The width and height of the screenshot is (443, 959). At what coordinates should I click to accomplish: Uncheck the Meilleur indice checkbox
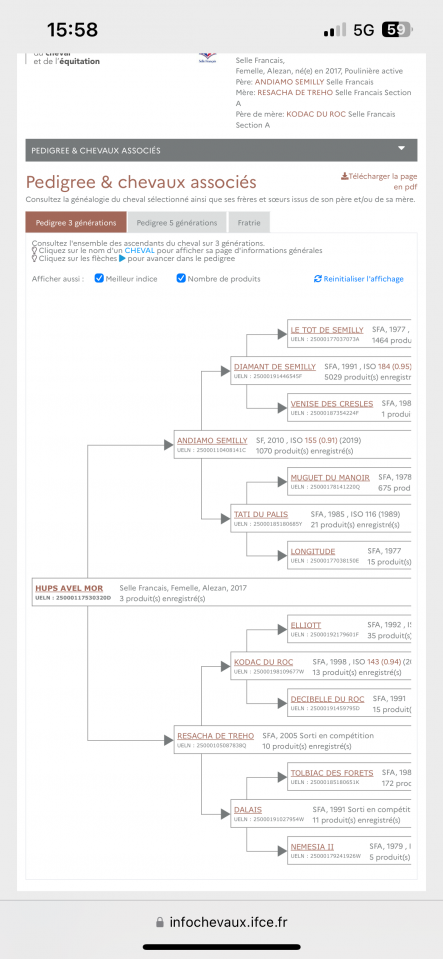click(x=99, y=278)
